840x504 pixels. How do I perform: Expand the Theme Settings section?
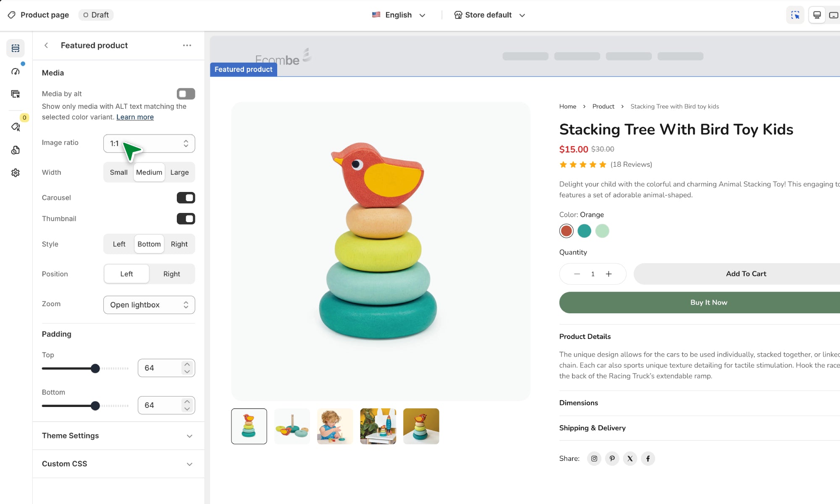[x=118, y=436]
